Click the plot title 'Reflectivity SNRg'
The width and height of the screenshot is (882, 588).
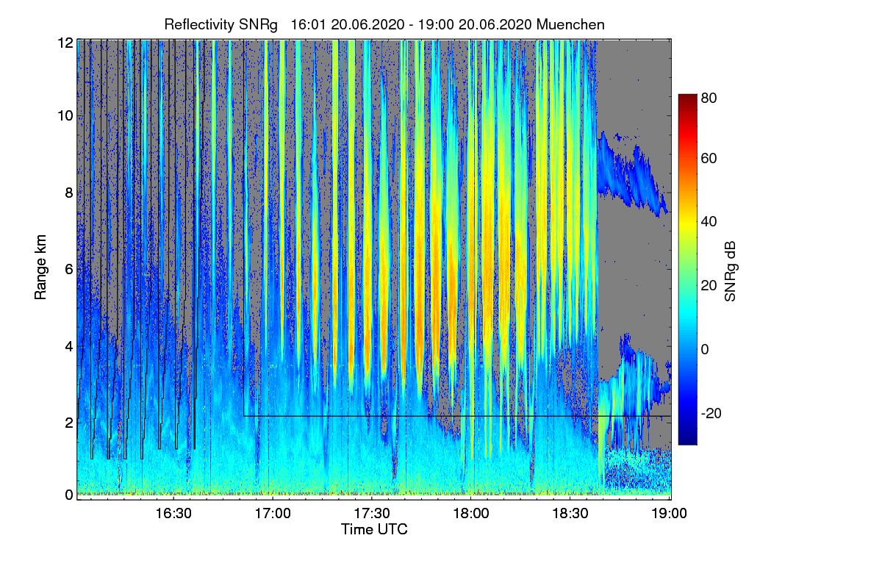coord(220,24)
